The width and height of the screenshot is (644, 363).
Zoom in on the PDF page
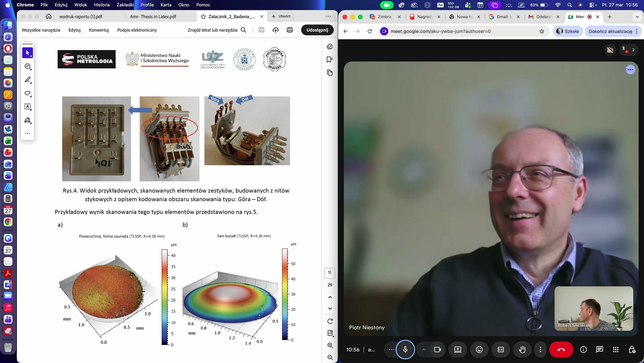coord(330,345)
